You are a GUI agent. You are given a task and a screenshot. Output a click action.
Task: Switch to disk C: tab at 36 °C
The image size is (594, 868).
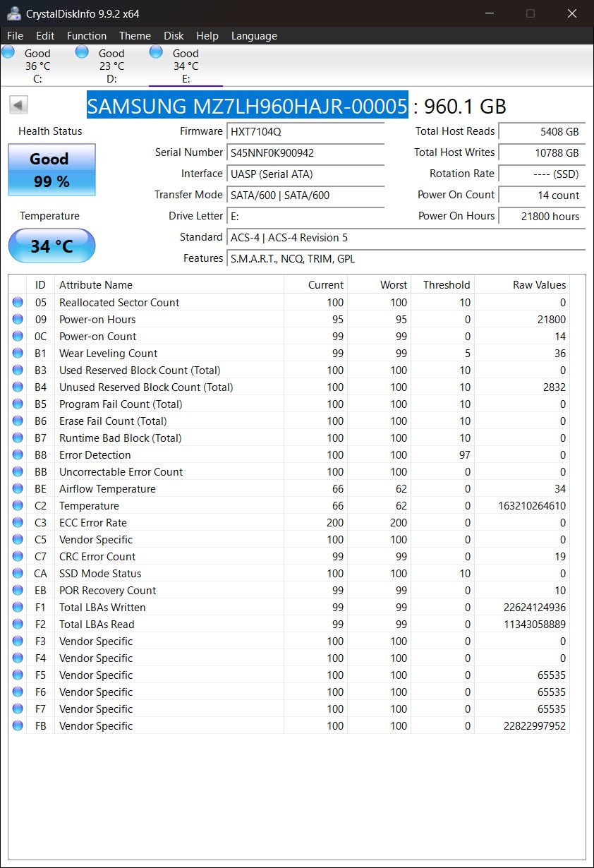pyautogui.click(x=37, y=66)
